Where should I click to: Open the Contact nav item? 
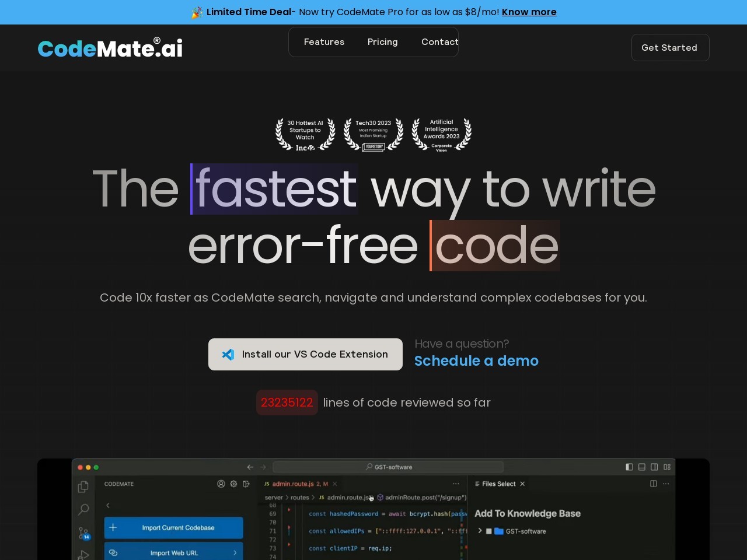pyautogui.click(x=439, y=42)
